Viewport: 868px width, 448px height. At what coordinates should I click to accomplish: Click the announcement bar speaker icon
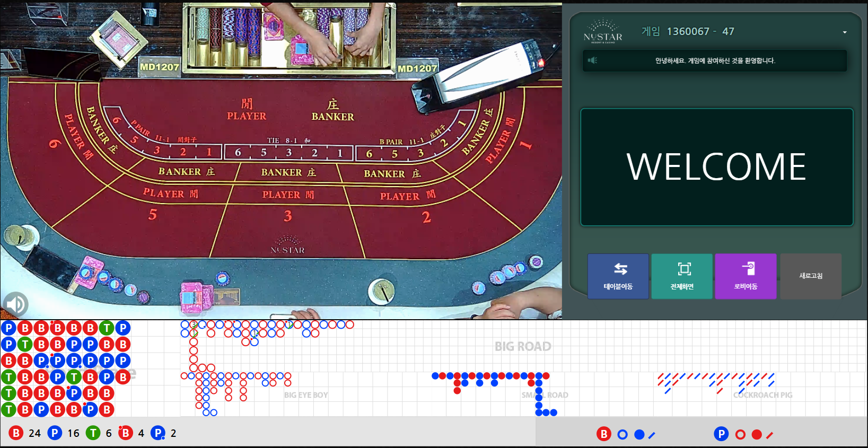pos(593,60)
